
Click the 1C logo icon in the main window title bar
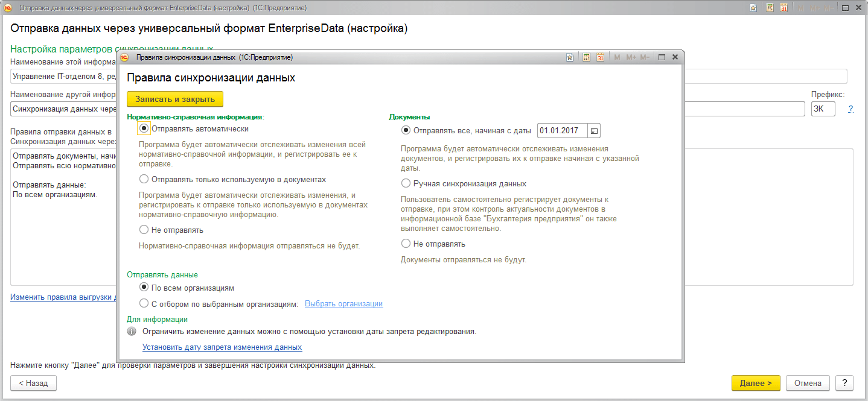(8, 8)
